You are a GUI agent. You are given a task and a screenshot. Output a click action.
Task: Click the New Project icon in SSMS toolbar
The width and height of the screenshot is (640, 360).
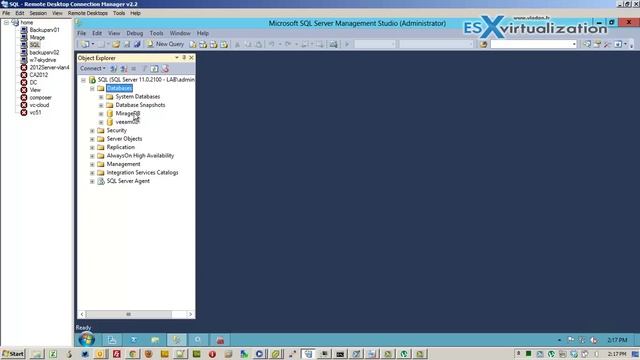pyautogui.click(x=85, y=44)
